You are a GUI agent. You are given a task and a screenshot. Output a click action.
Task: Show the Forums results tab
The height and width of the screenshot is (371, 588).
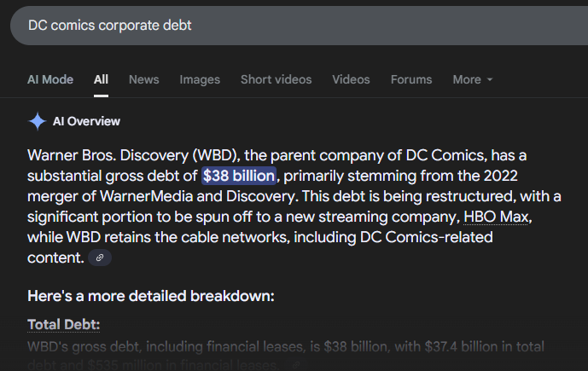(x=411, y=79)
